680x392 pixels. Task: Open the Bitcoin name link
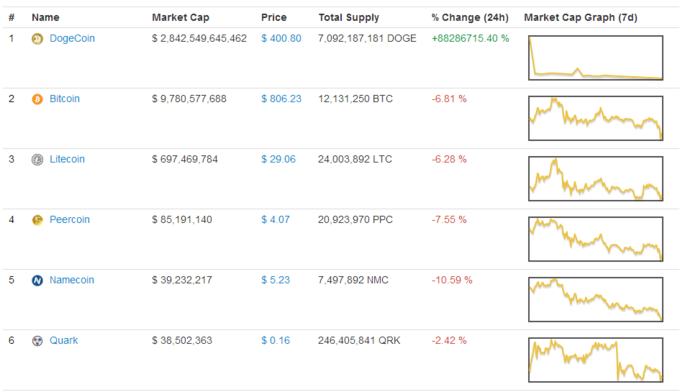tap(65, 98)
